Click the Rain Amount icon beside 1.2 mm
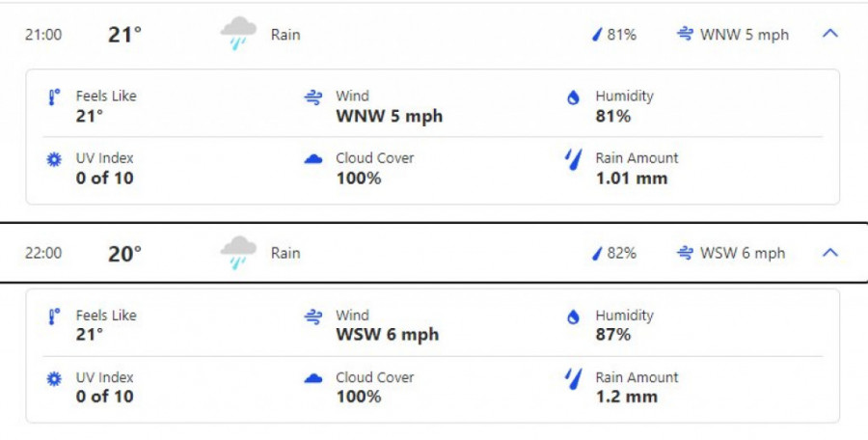This screenshot has height=440, width=868. pos(574,378)
